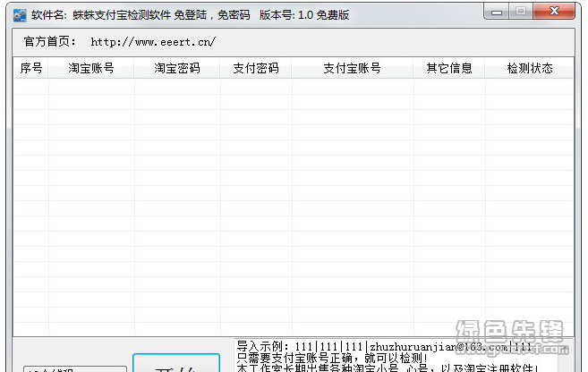
Task: Close the 蛛蛛支付宝检测软件 window
Action: point(555,13)
